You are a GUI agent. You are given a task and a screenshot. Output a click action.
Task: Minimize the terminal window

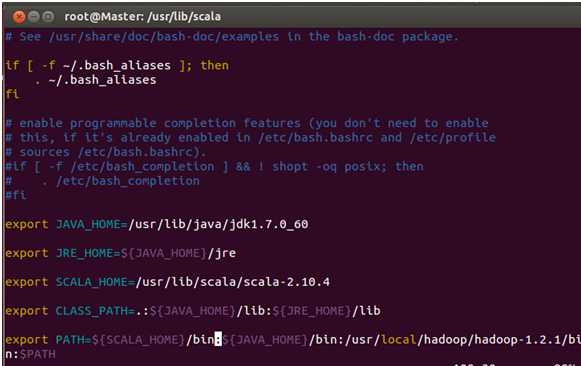(x=34, y=16)
